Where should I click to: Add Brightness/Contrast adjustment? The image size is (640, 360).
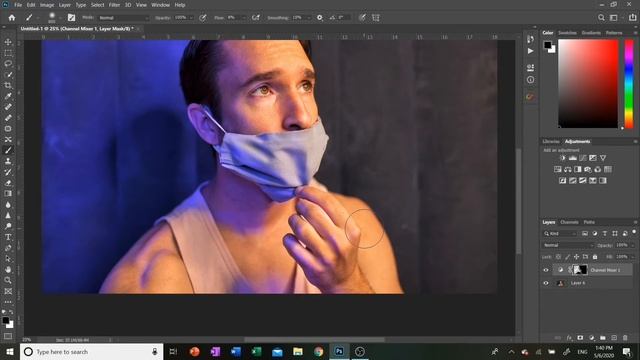point(562,158)
